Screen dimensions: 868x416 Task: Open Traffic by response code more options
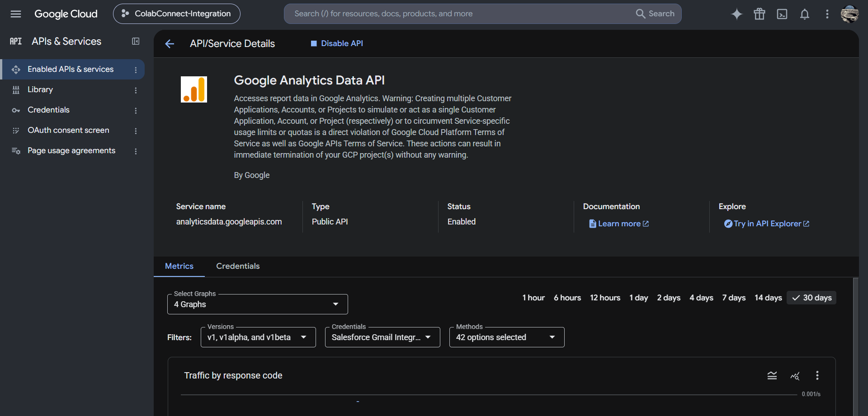(817, 375)
